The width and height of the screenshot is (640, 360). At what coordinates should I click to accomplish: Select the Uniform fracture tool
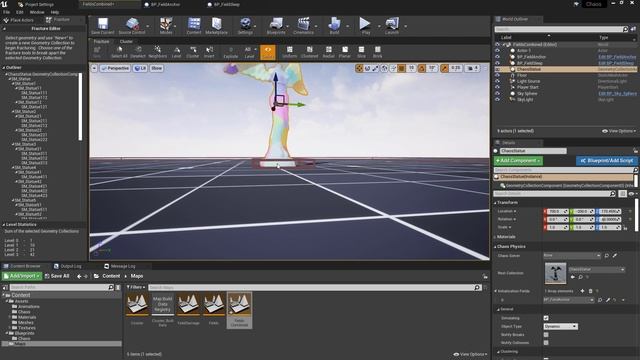pyautogui.click(x=289, y=52)
